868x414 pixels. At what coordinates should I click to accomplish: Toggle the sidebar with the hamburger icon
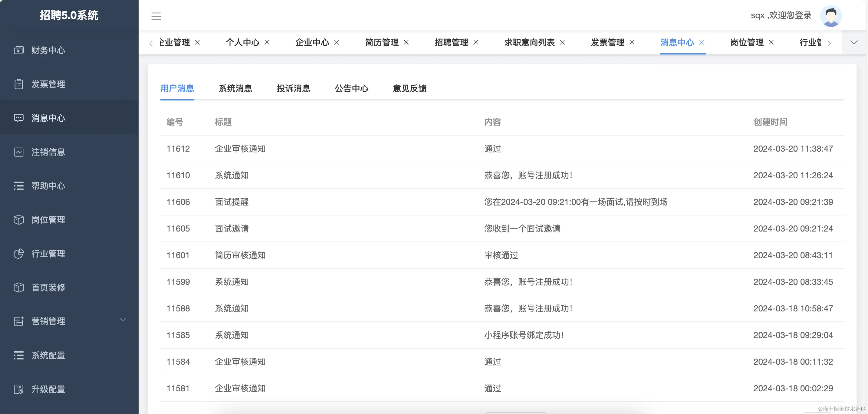click(156, 16)
